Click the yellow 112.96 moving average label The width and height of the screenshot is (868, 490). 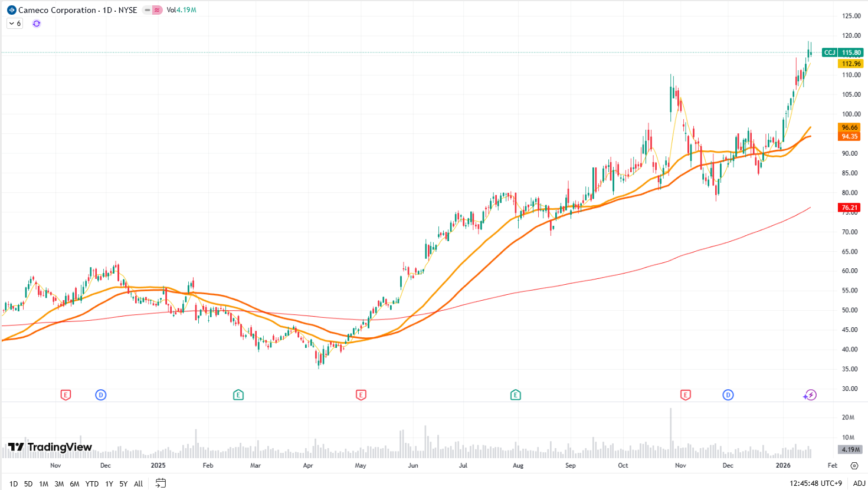tap(851, 64)
